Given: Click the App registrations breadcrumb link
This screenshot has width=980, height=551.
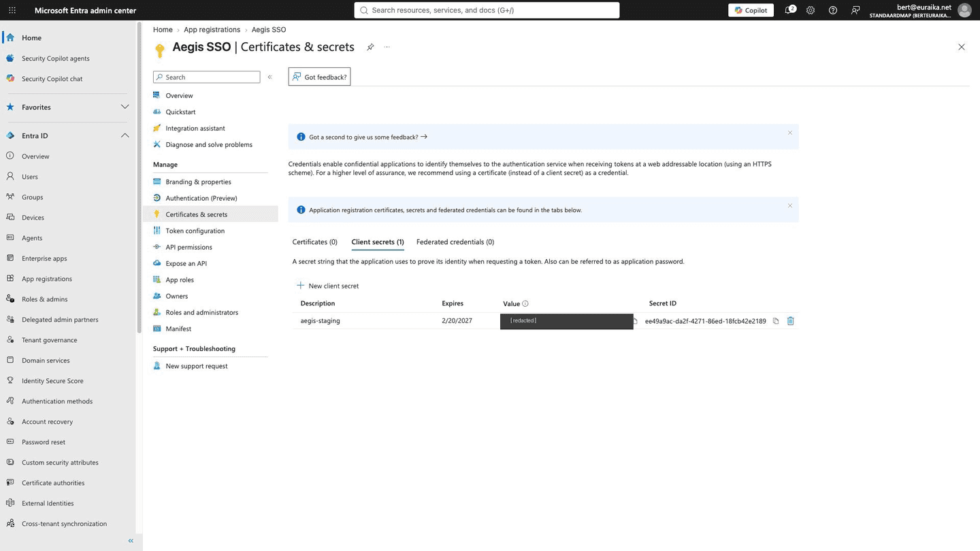Looking at the screenshot, I should tap(212, 29).
